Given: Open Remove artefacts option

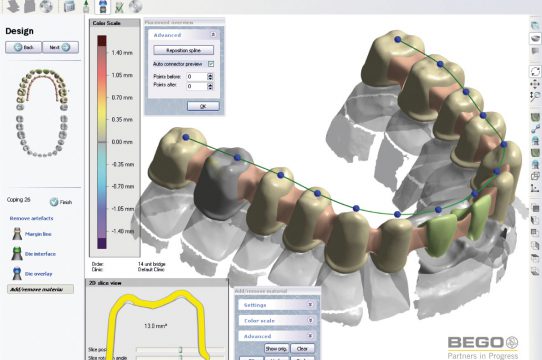Looking at the screenshot, I should (31, 218).
